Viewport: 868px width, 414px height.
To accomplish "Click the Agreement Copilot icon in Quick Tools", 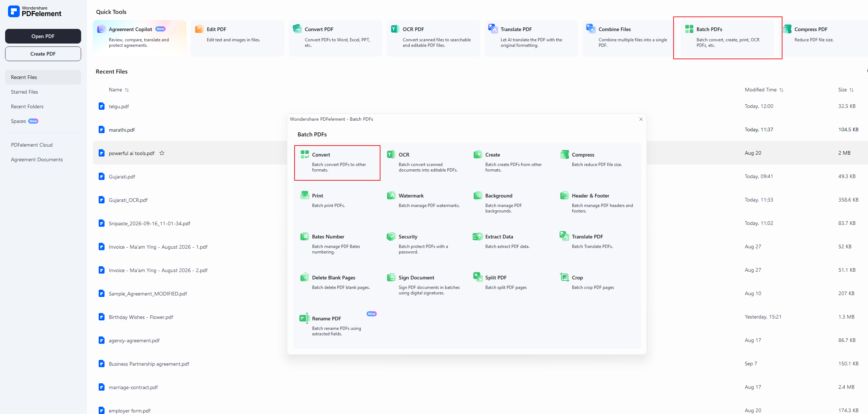I will click(101, 29).
